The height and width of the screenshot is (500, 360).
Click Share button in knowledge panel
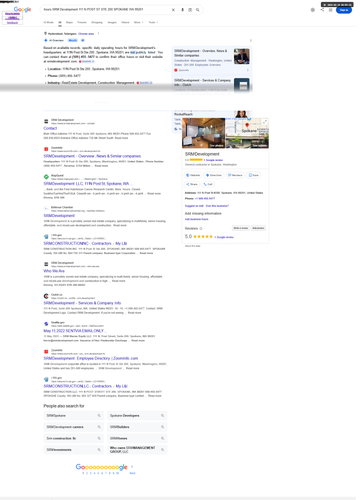point(192,184)
